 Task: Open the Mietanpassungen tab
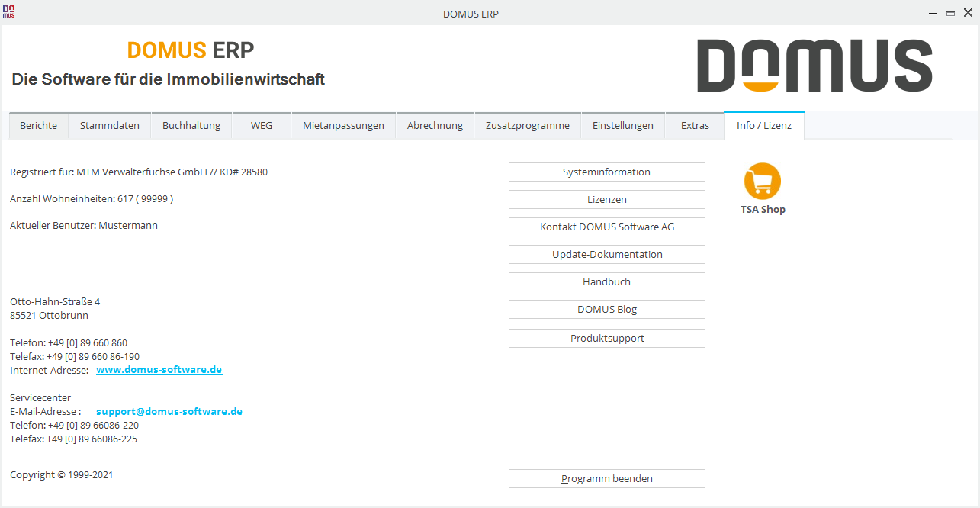[343, 126]
